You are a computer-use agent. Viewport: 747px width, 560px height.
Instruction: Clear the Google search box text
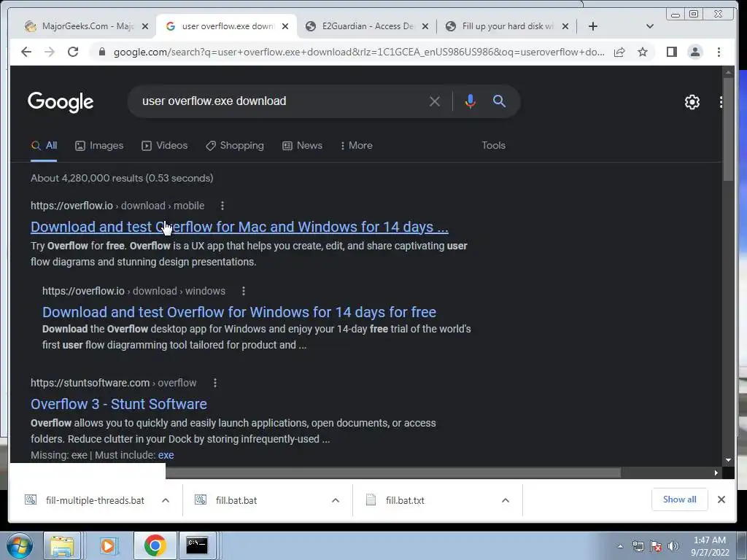435,101
